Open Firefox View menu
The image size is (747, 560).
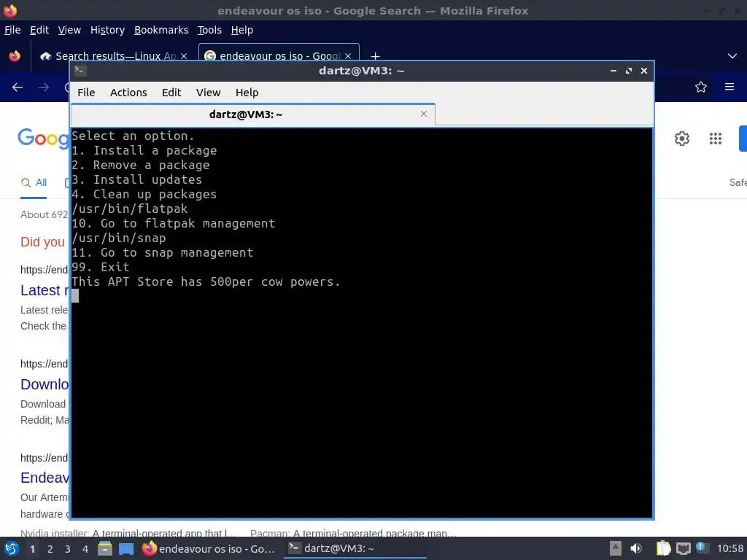[69, 30]
